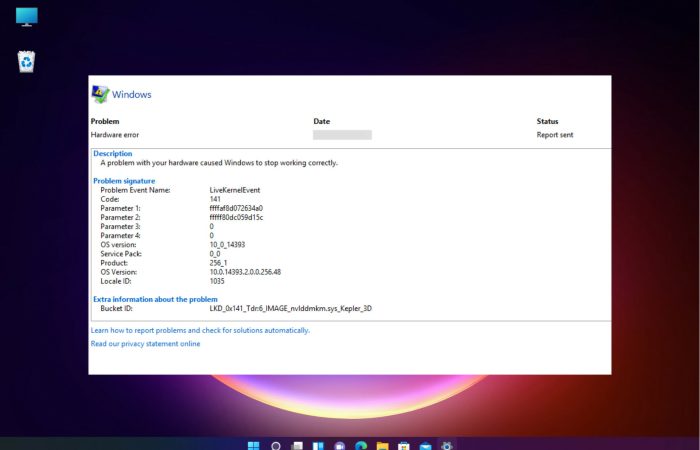The image size is (700, 450).
Task: Open Task View on the taskbar
Action: click(x=297, y=446)
